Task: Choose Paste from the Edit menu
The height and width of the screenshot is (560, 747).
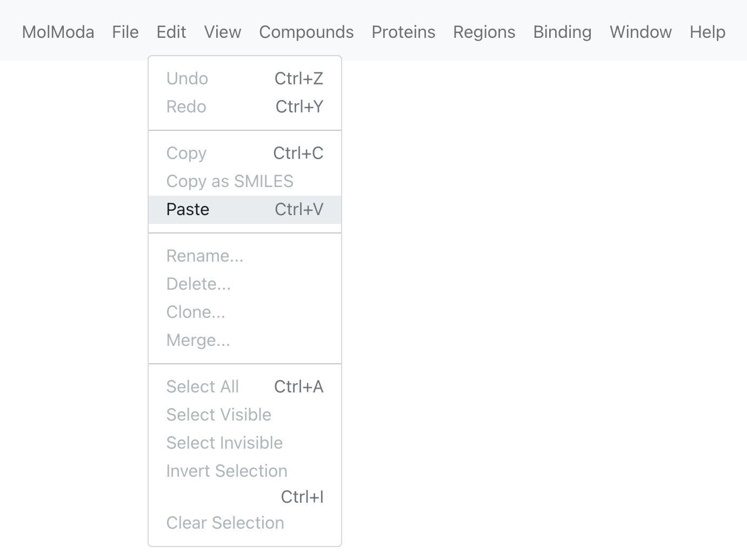Action: pos(245,209)
